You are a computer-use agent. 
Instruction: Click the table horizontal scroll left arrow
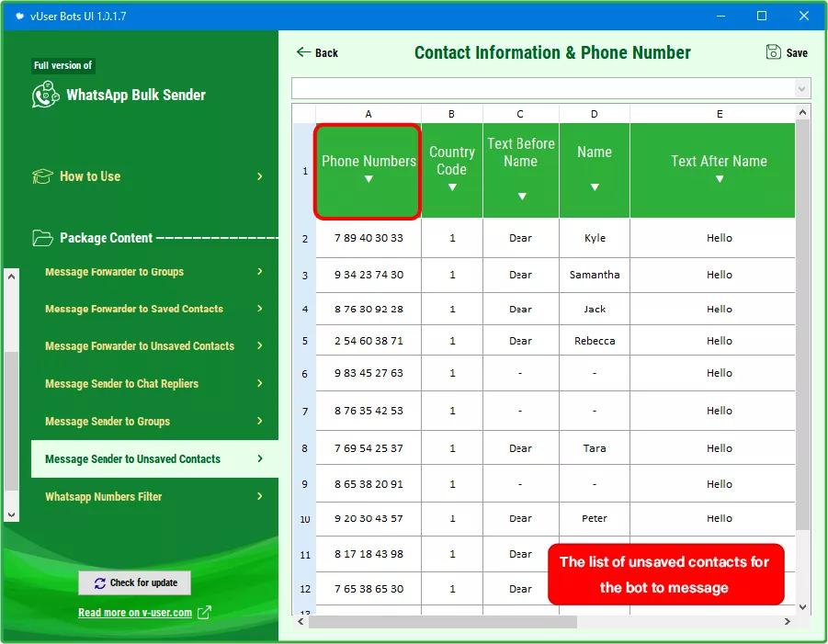301,622
